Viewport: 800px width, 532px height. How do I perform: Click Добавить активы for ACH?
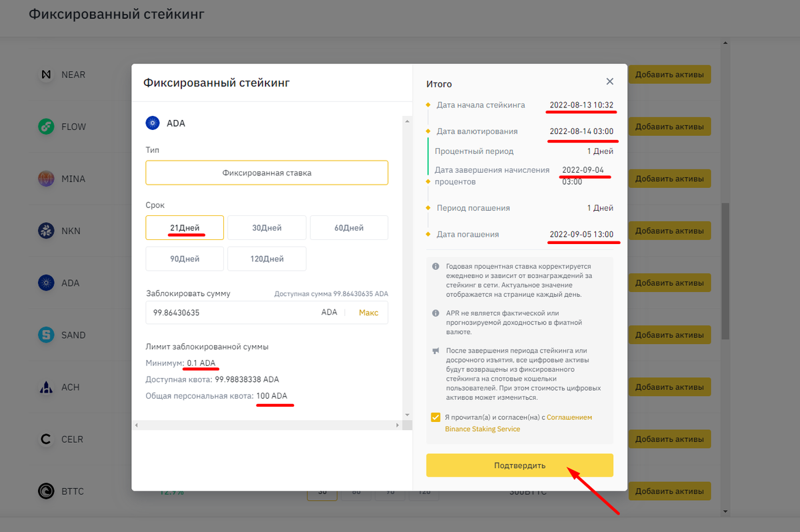[x=669, y=387]
